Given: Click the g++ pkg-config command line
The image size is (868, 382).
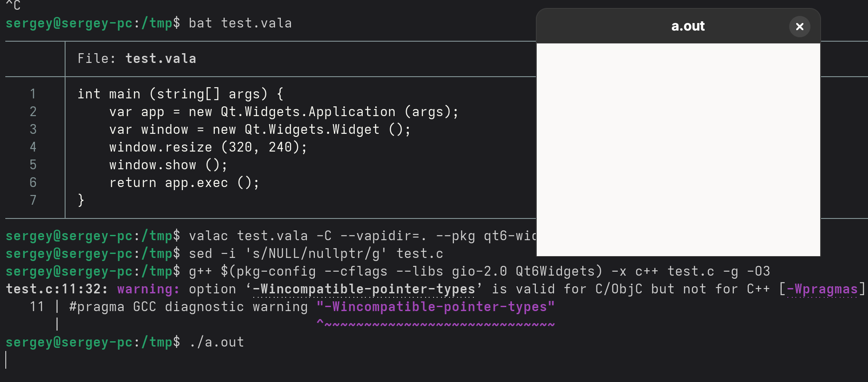Looking at the screenshot, I should (354, 271).
